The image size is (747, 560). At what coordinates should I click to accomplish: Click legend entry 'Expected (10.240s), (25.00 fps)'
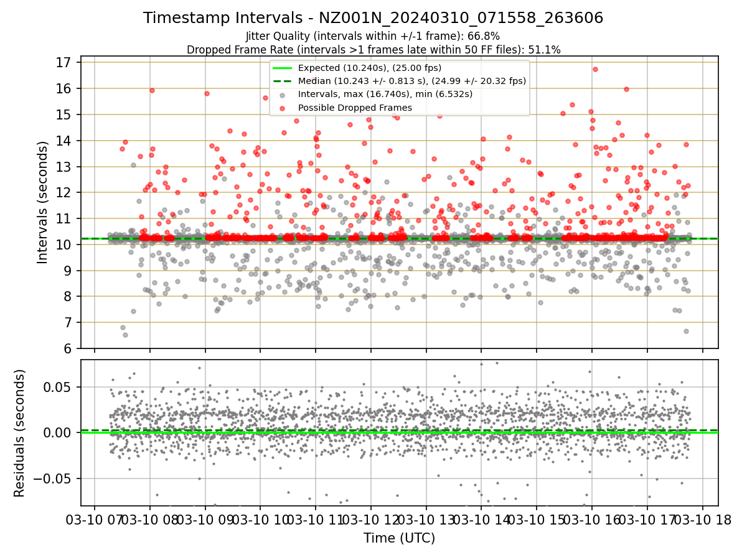(x=370, y=68)
